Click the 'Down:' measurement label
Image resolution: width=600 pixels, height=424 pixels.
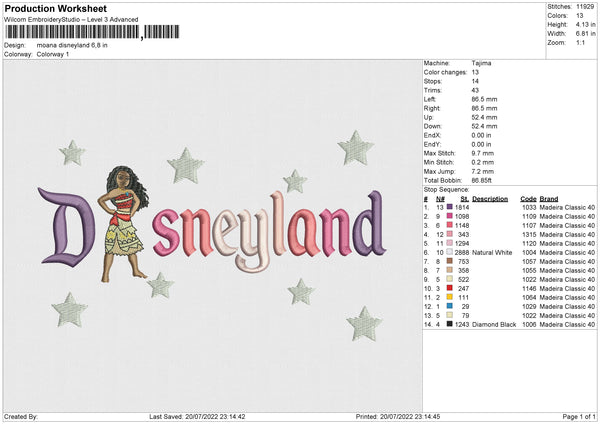pyautogui.click(x=432, y=126)
